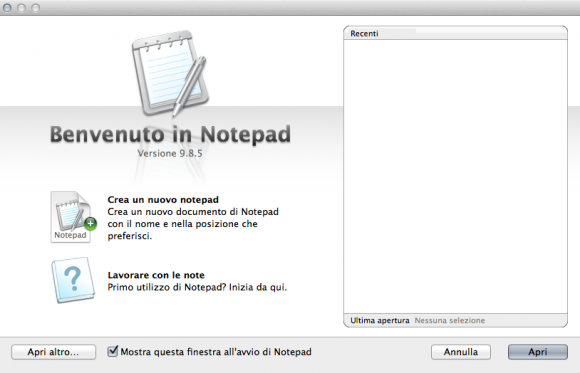Click the third zoom title-bar button

pos(35,7)
